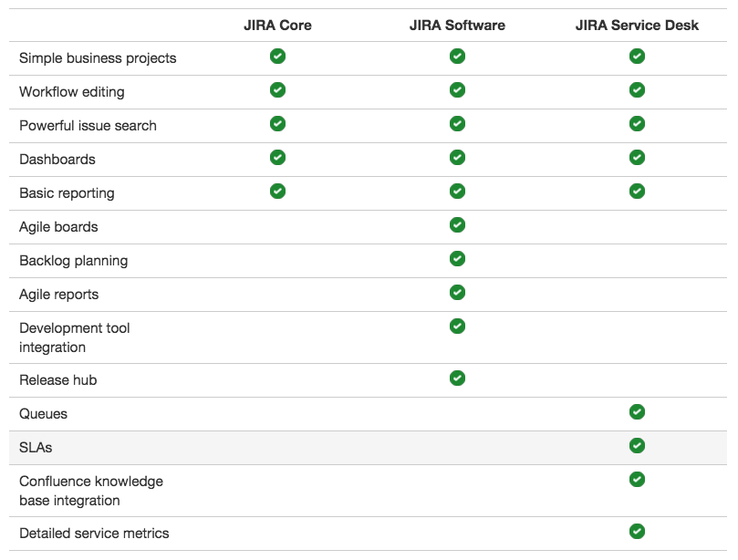Click the Simple business projects row label
The width and height of the screenshot is (738, 560).
(x=98, y=58)
